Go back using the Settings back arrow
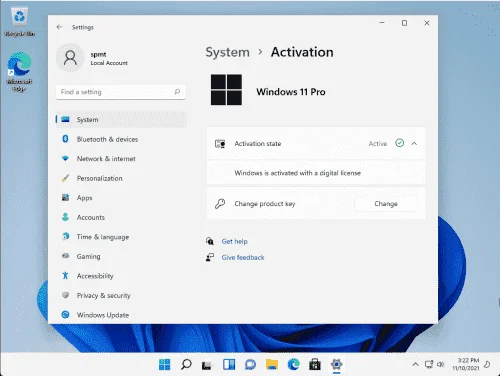500x376 pixels. [59, 27]
